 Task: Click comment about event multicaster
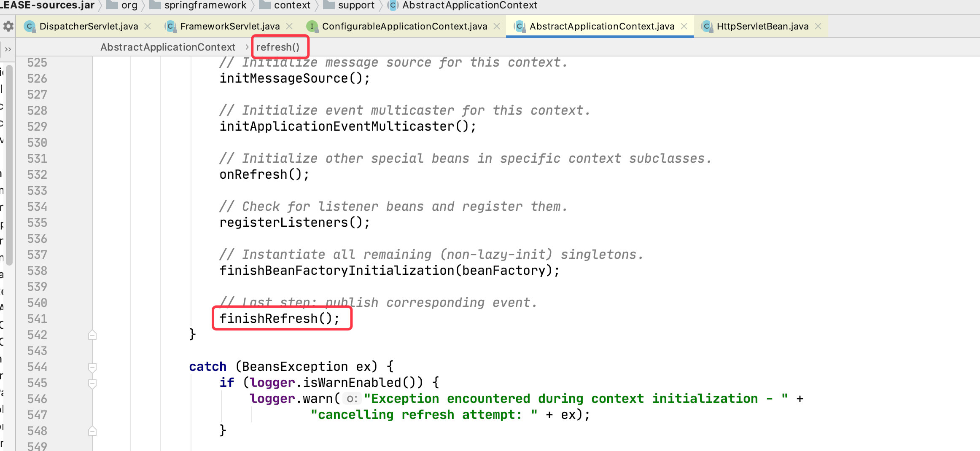(x=404, y=110)
